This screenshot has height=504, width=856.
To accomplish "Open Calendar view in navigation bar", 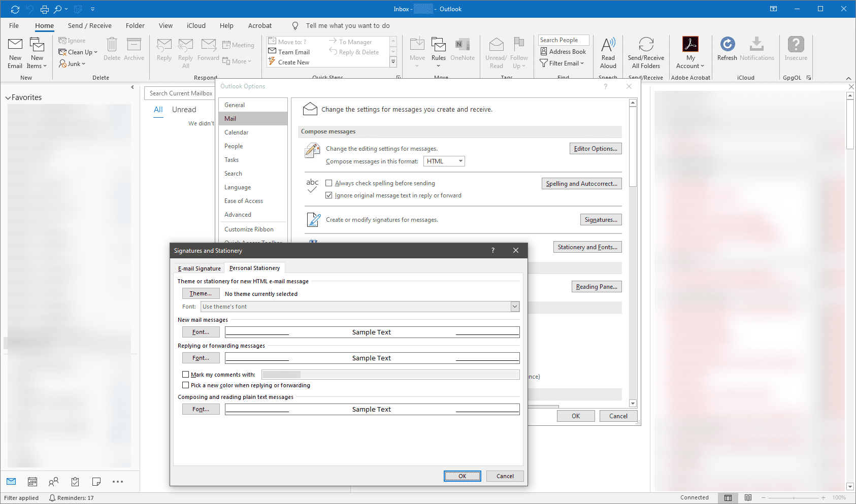I will coord(32,482).
